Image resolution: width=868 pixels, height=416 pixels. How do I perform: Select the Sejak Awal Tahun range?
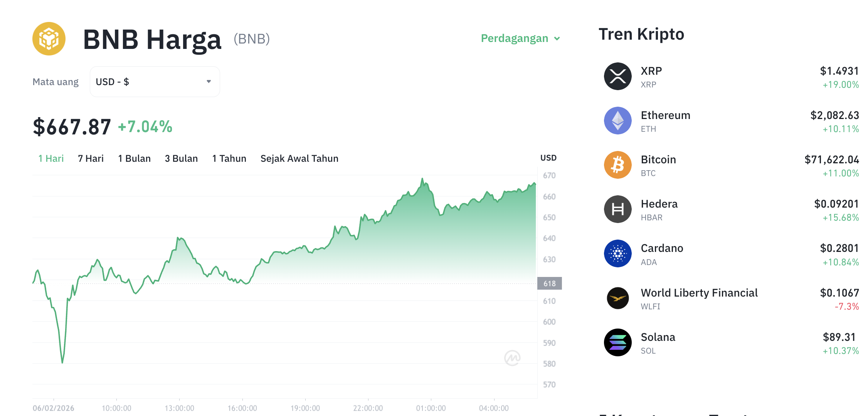[299, 158]
